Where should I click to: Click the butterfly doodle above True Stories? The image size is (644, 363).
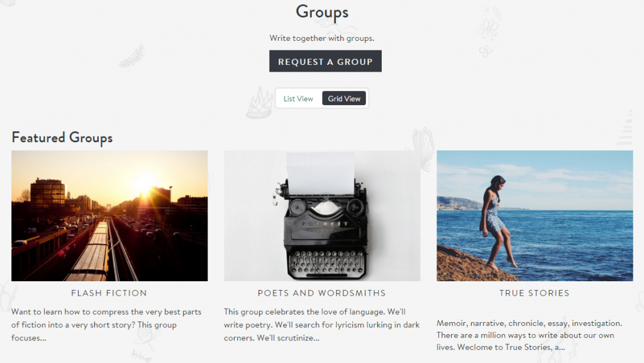(421, 148)
